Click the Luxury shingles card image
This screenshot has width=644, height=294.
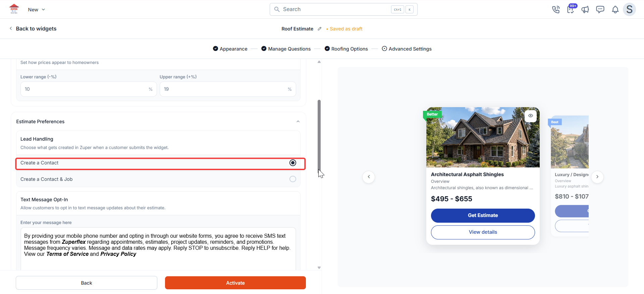point(570,142)
